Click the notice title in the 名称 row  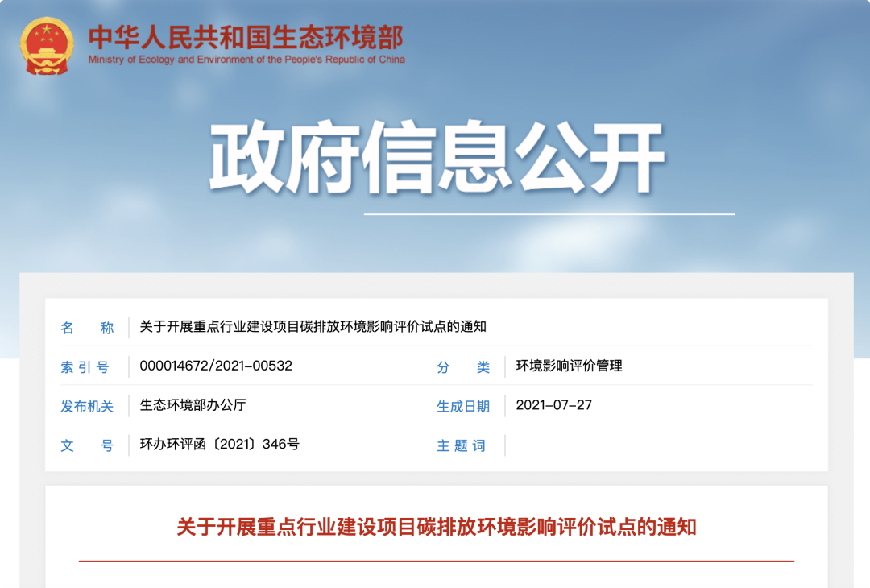(313, 327)
